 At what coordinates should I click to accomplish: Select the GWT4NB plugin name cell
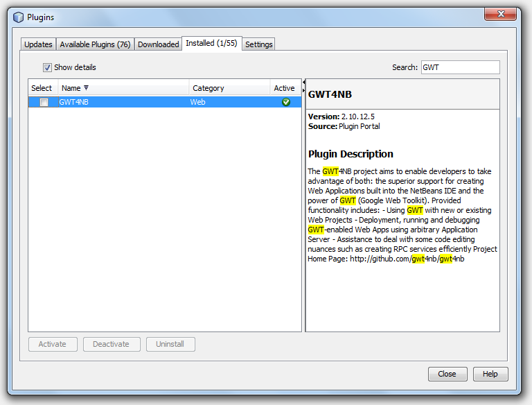pos(123,102)
